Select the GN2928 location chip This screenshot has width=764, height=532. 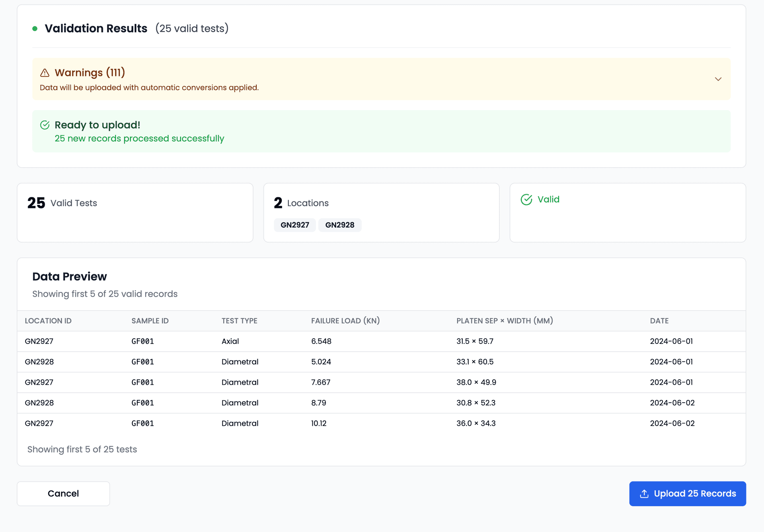(x=340, y=225)
